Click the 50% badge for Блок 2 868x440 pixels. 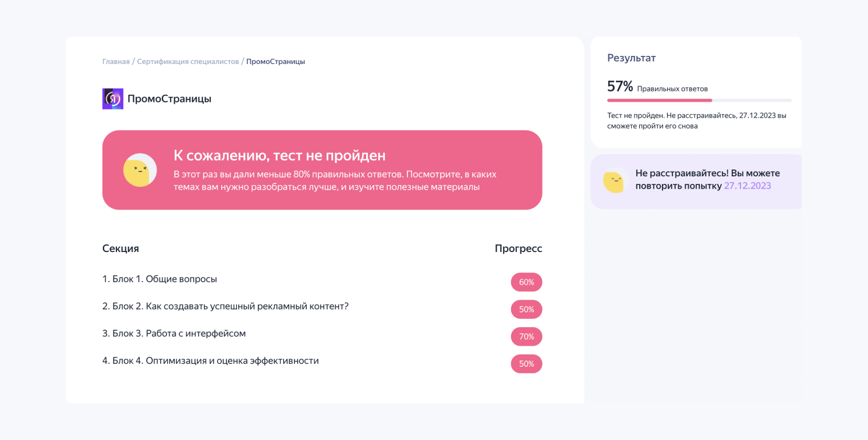(x=526, y=310)
